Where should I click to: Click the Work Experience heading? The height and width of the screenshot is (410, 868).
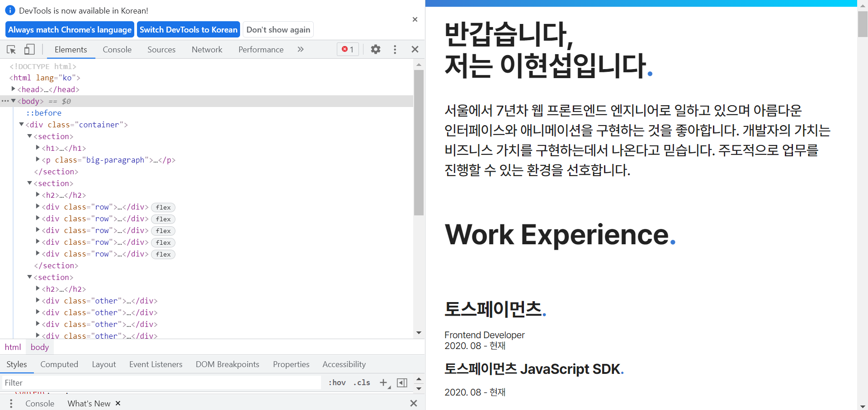pyautogui.click(x=560, y=235)
